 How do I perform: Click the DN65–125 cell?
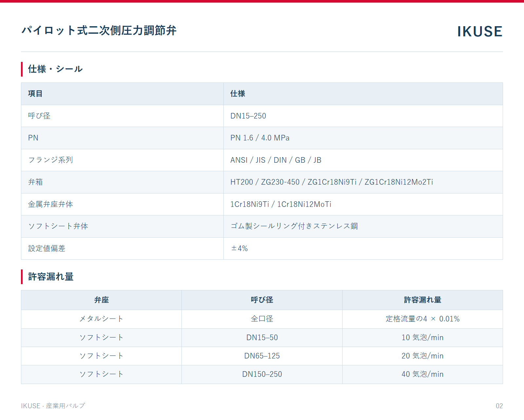(262, 356)
